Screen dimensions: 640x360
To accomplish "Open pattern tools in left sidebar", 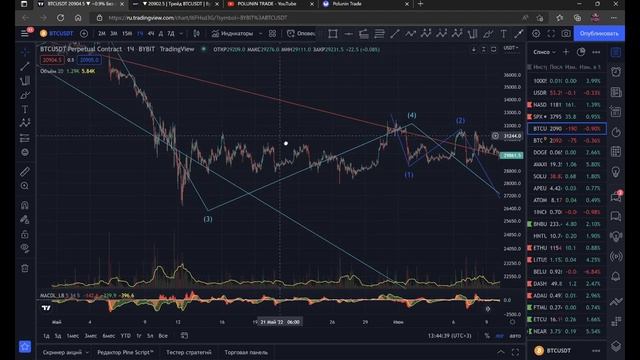I will 25,123.
